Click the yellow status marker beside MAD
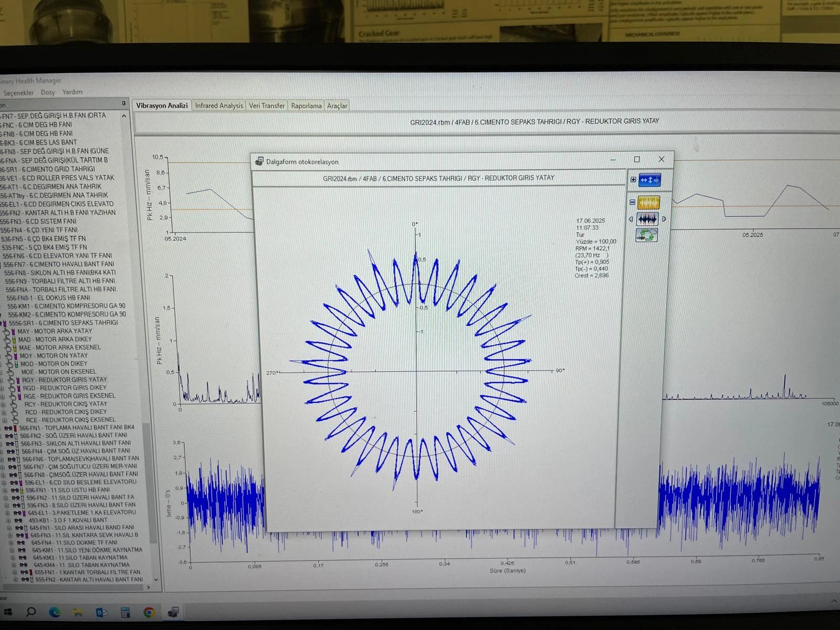Screen dimensions: 840x630 pos(14,340)
